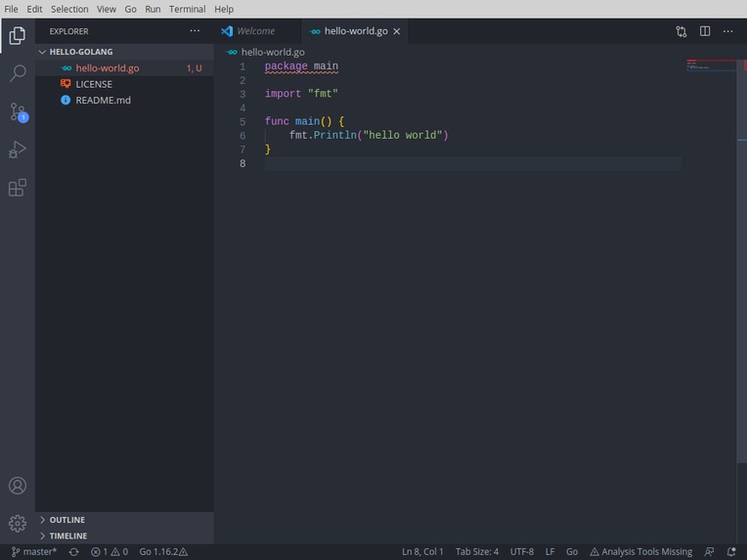The height and width of the screenshot is (560, 747).
Task: Click the editor vertical scrollbar
Action: (x=742, y=261)
